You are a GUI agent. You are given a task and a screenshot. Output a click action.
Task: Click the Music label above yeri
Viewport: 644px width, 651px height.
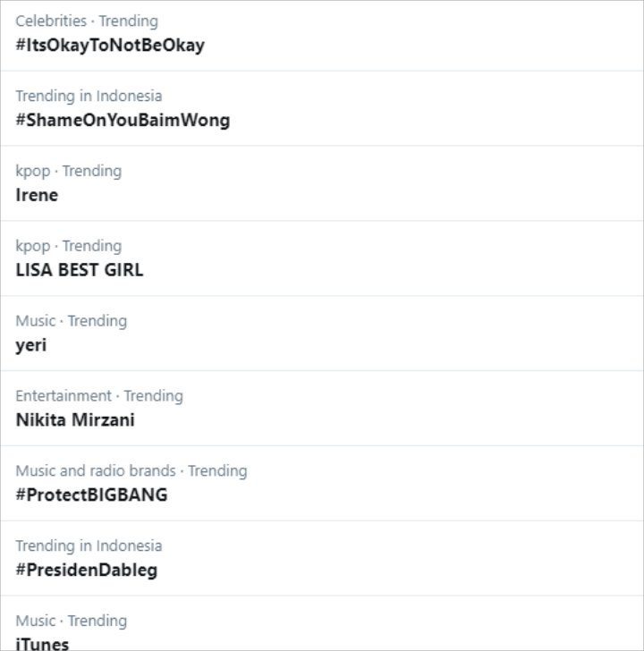[x=36, y=321]
